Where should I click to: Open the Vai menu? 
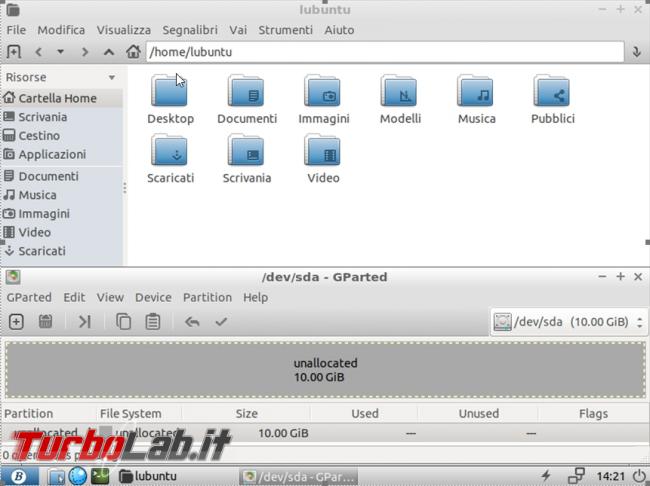(x=238, y=30)
